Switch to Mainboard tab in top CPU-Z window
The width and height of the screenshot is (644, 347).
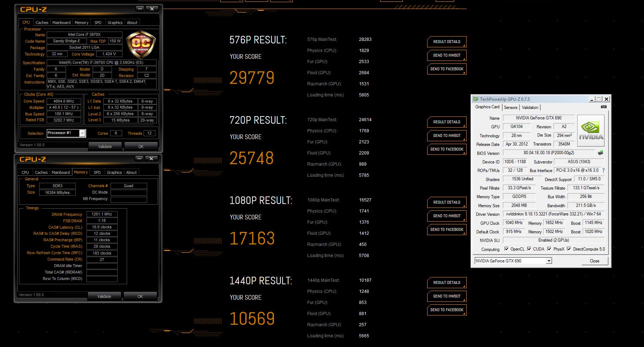point(61,23)
